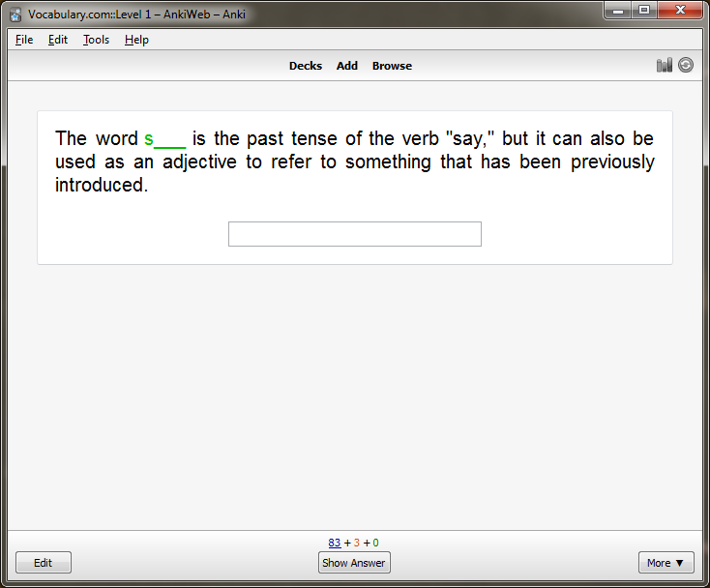Image resolution: width=710 pixels, height=588 pixels.
Task: Maximize the Anki window
Action: pos(644,11)
